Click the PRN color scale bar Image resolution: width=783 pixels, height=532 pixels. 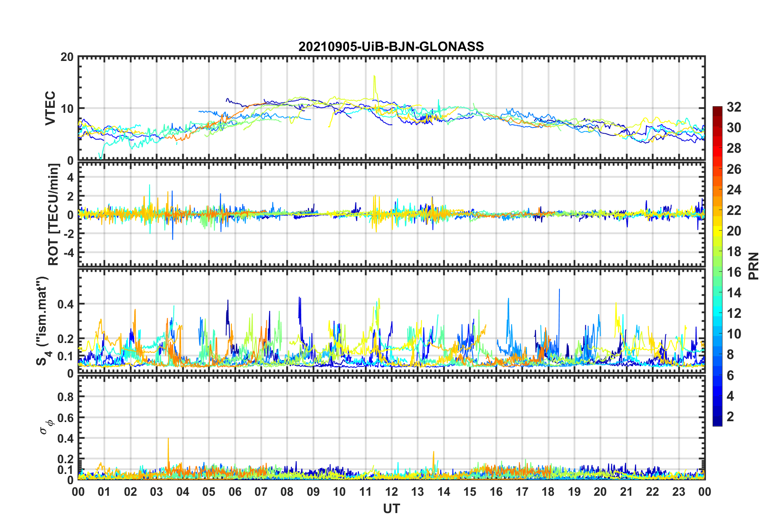coord(718,266)
